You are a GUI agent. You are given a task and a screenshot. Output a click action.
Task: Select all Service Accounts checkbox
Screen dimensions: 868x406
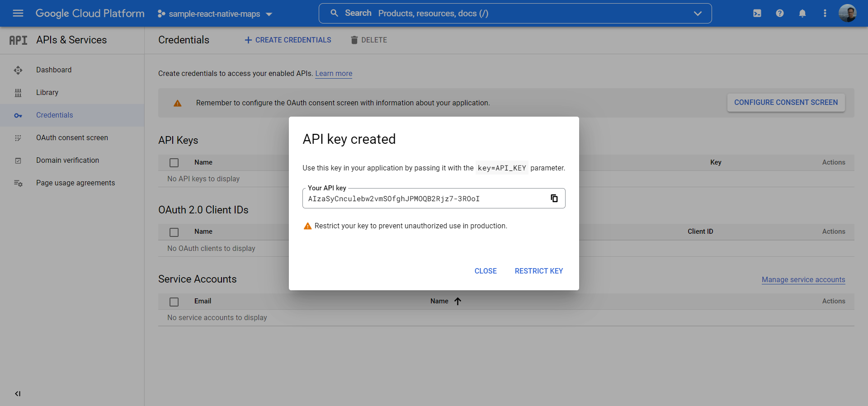point(174,302)
